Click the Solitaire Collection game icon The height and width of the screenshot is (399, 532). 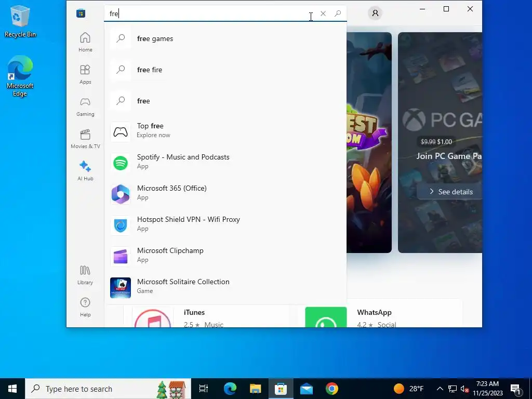pos(121,288)
